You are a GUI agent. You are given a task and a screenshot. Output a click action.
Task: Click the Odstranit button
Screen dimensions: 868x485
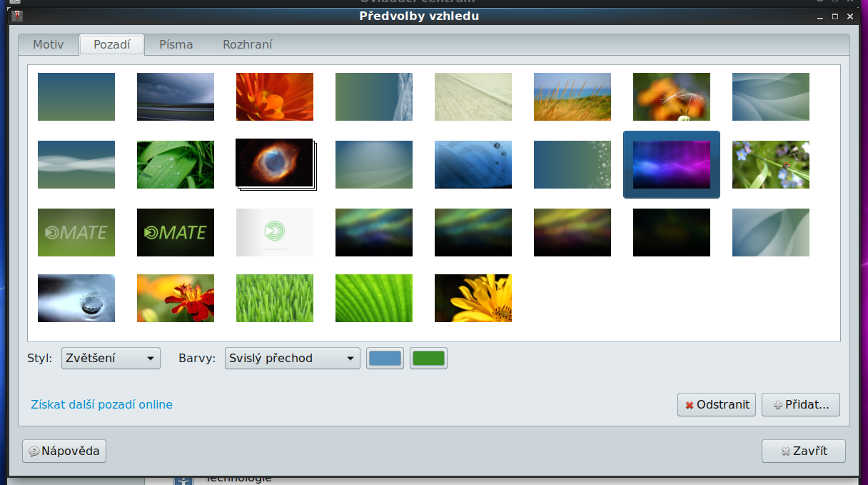click(717, 404)
